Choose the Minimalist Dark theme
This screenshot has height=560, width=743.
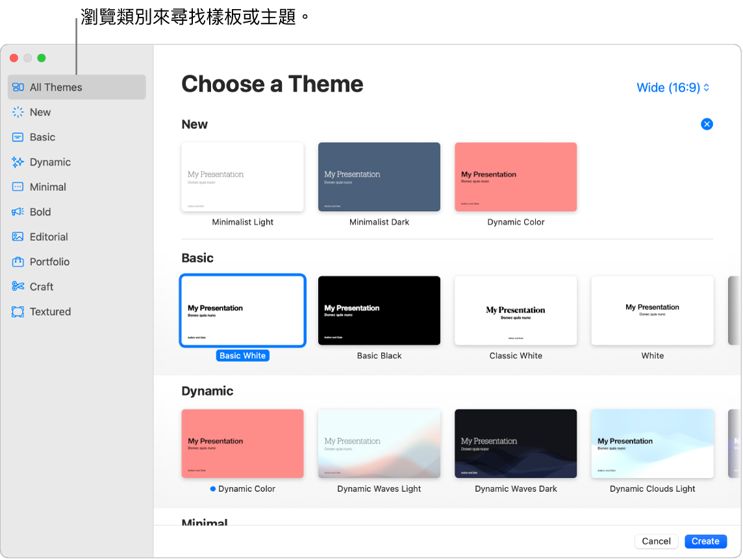click(x=379, y=177)
